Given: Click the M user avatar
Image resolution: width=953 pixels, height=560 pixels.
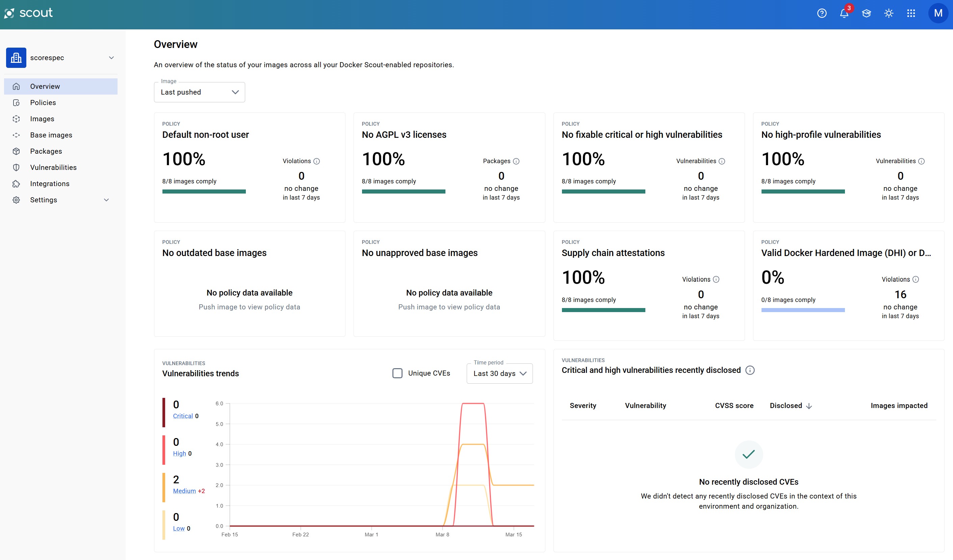Looking at the screenshot, I should pos(938,13).
